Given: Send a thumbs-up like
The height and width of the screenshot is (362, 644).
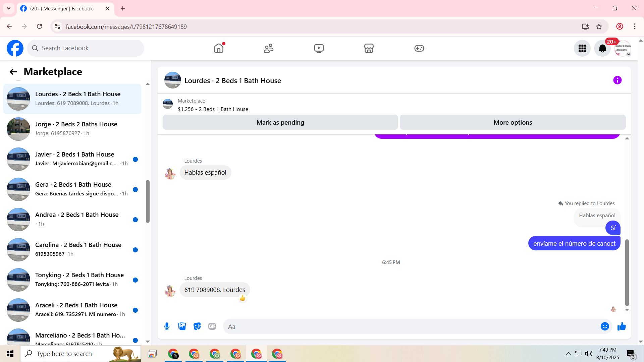Looking at the screenshot, I should pos(622,326).
